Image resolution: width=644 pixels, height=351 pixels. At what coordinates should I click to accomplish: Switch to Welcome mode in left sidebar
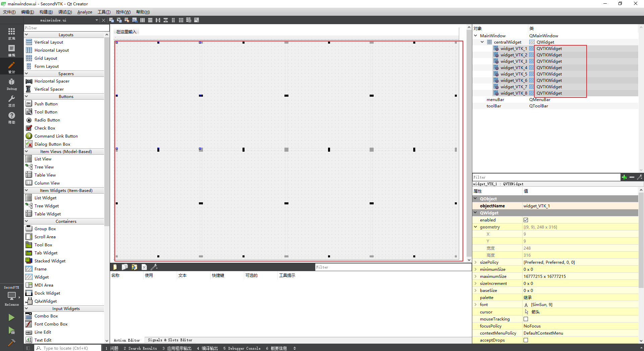pos(12,34)
